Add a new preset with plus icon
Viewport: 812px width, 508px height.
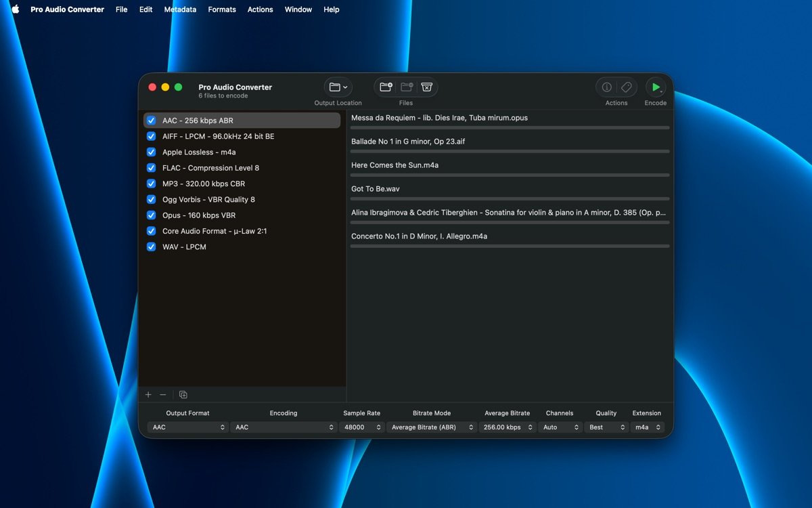coord(149,395)
